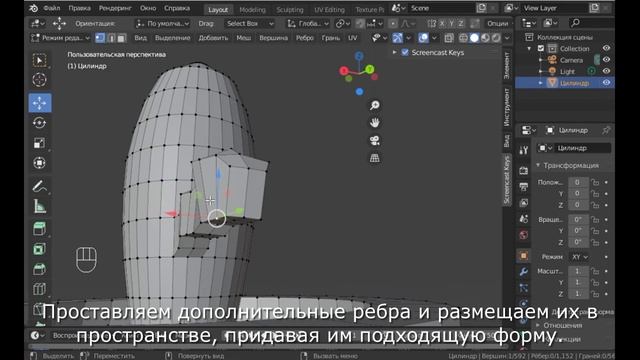Open the Меш menu in viewport header
640x360 pixels.
[x=244, y=38]
